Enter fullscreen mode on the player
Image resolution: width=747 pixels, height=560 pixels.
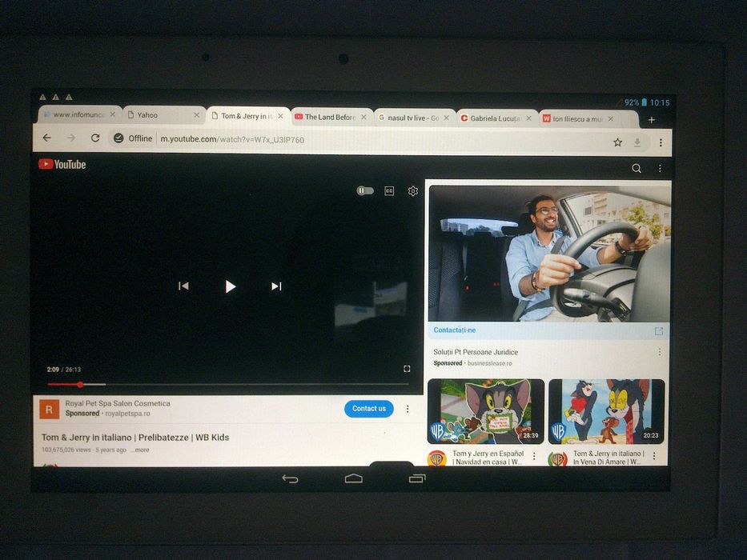tap(407, 369)
